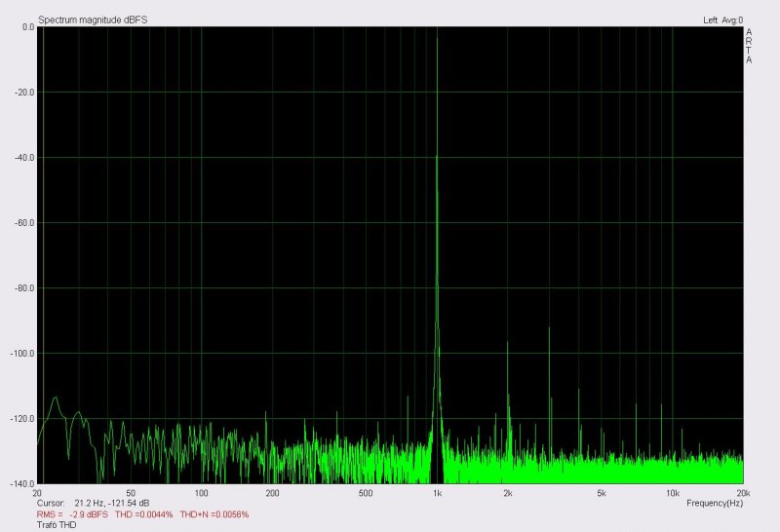
Task: Click the cursor readout '21.2 Hz, -121.54 dB'
Action: coord(112,503)
